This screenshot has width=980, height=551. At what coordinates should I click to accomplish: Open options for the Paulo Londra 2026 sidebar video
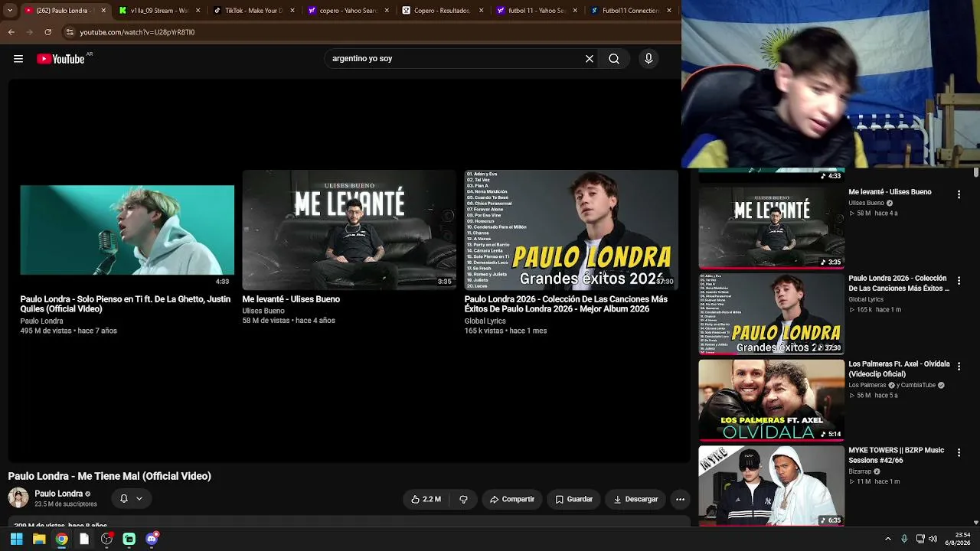[x=959, y=281]
